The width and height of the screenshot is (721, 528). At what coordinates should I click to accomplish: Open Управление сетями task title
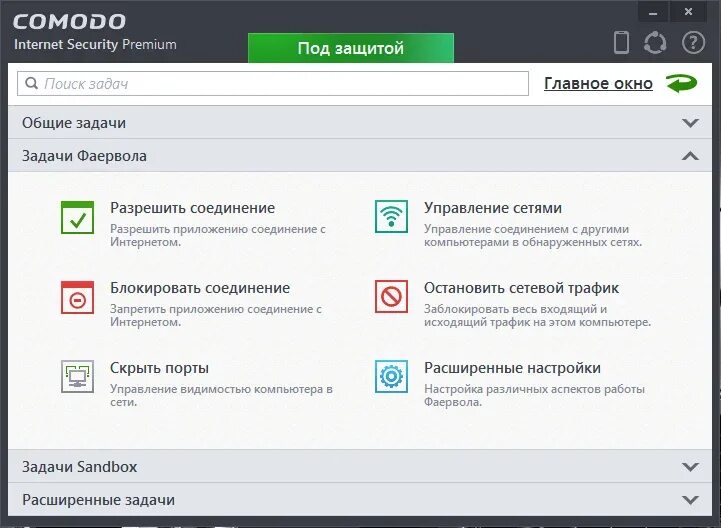click(493, 208)
